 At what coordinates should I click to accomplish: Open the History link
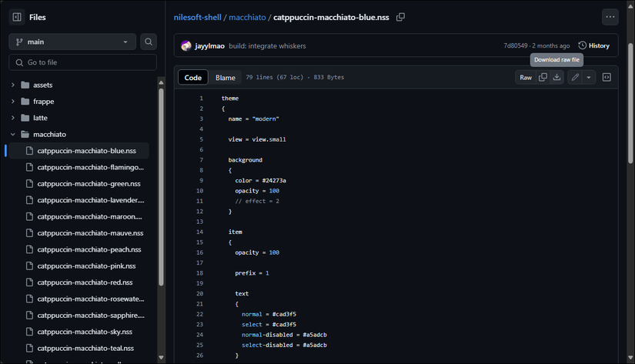point(593,45)
